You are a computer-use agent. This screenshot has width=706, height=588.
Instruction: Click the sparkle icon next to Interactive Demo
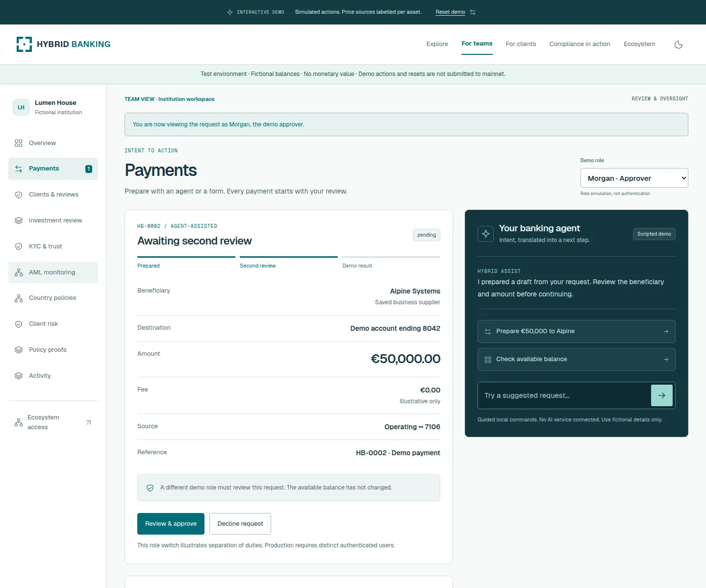[230, 12]
